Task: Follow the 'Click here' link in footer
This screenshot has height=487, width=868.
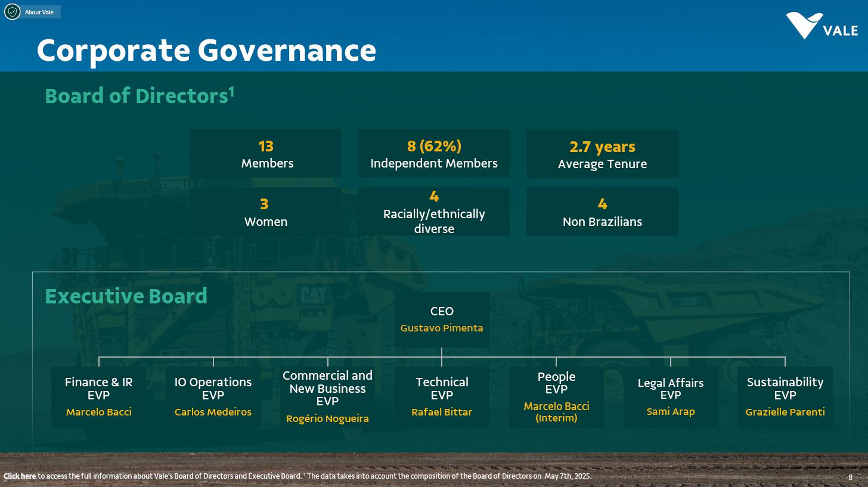Action: 20,476
